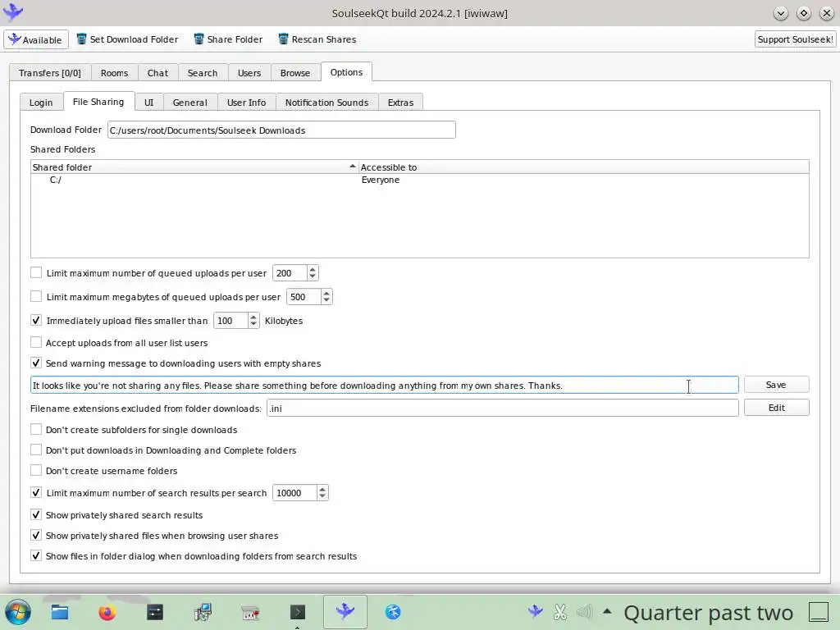This screenshot has height=630, width=840.
Task: Click the volume speaker tray icon
Action: [x=584, y=612]
